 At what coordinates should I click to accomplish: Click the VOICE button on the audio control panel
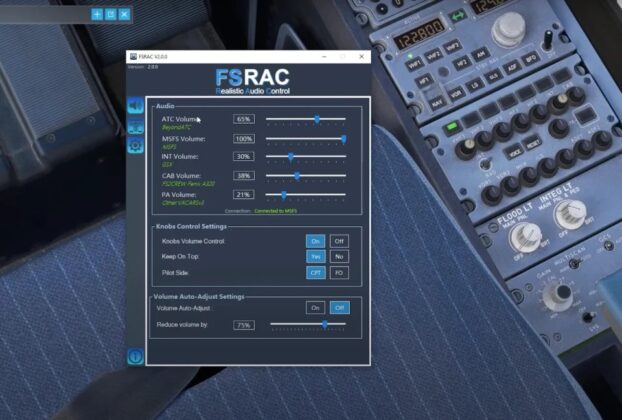click(x=514, y=152)
